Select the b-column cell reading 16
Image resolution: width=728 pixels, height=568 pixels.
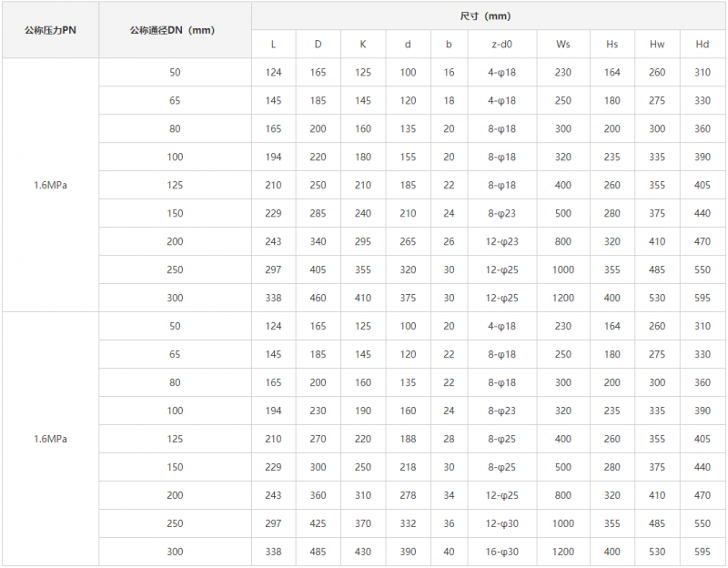click(449, 73)
